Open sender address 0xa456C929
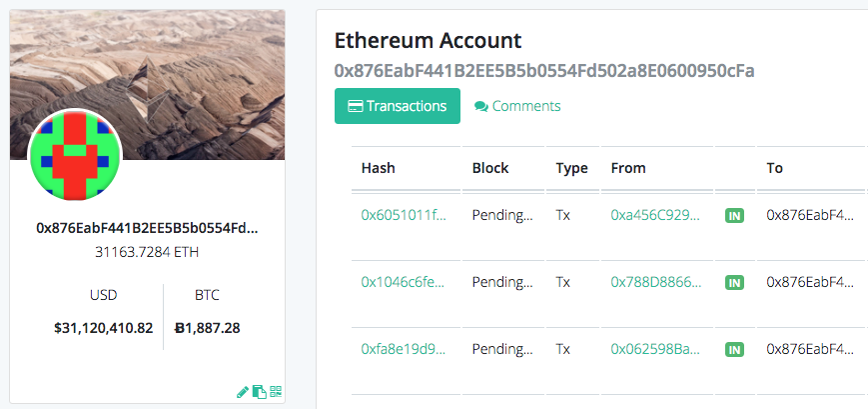Image resolution: width=868 pixels, height=409 pixels. [655, 215]
